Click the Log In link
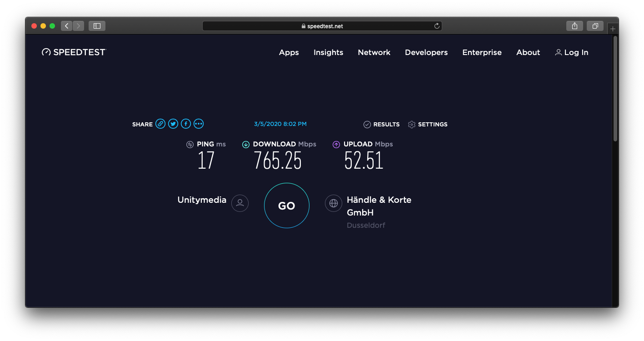This screenshot has width=644, height=341. point(572,52)
